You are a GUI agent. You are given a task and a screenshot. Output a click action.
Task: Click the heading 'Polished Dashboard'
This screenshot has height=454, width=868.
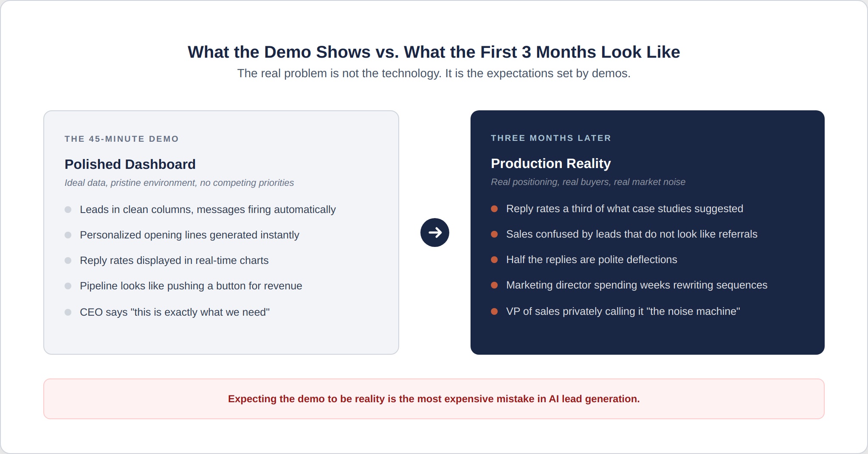[130, 164]
